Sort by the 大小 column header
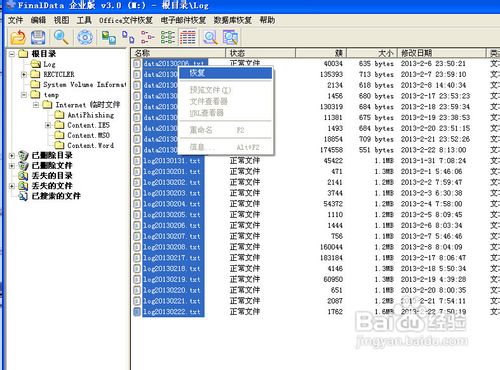Image resolution: width=500 pixels, height=370 pixels. pyautogui.click(x=372, y=53)
